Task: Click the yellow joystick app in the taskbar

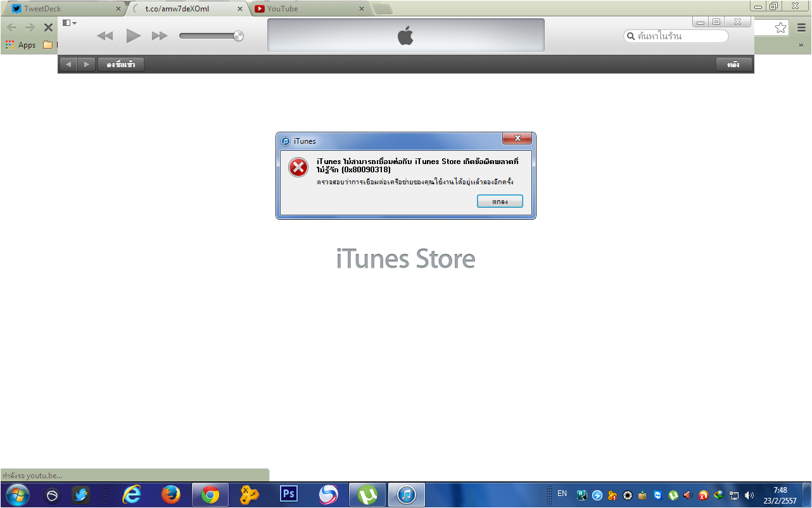Action: pyautogui.click(x=250, y=495)
